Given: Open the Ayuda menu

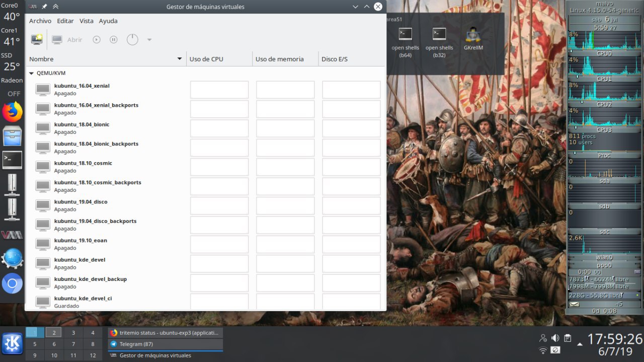Looking at the screenshot, I should (108, 21).
